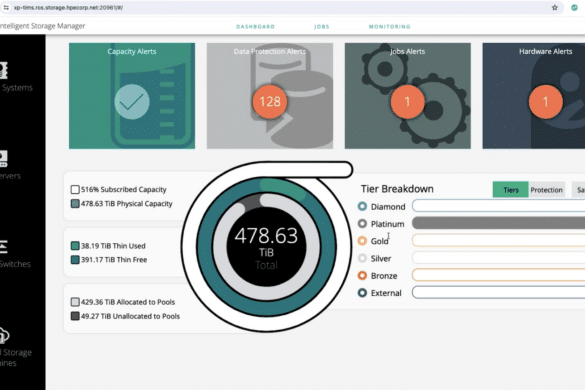
Task: Click the Gold tier capacity bar
Action: click(x=498, y=240)
